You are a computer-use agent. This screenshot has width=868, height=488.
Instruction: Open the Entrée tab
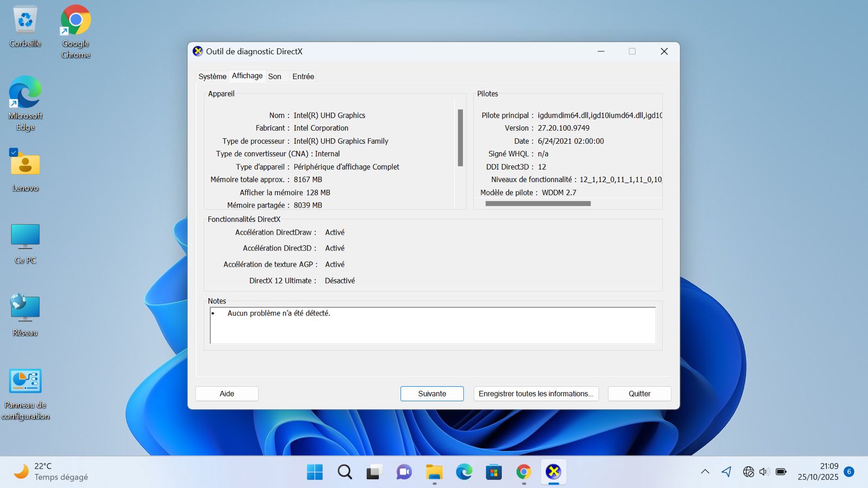(x=303, y=76)
